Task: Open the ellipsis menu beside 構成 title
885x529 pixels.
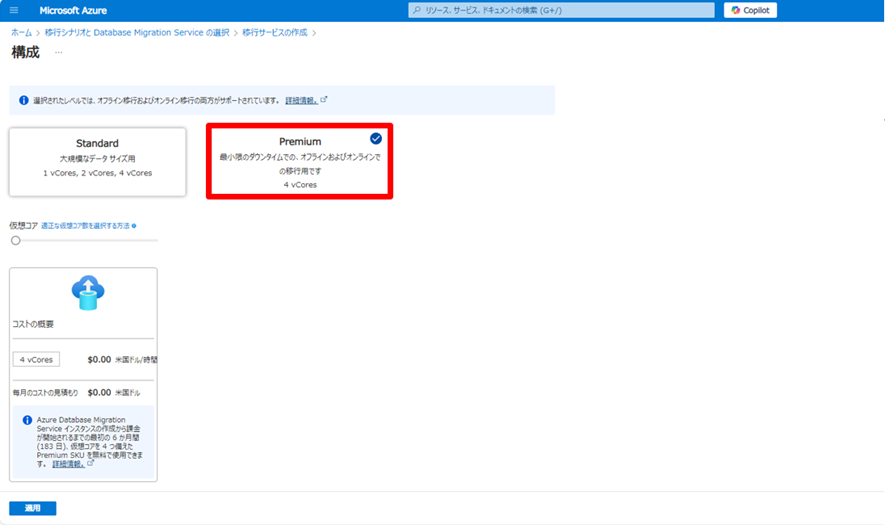Action: pos(58,52)
